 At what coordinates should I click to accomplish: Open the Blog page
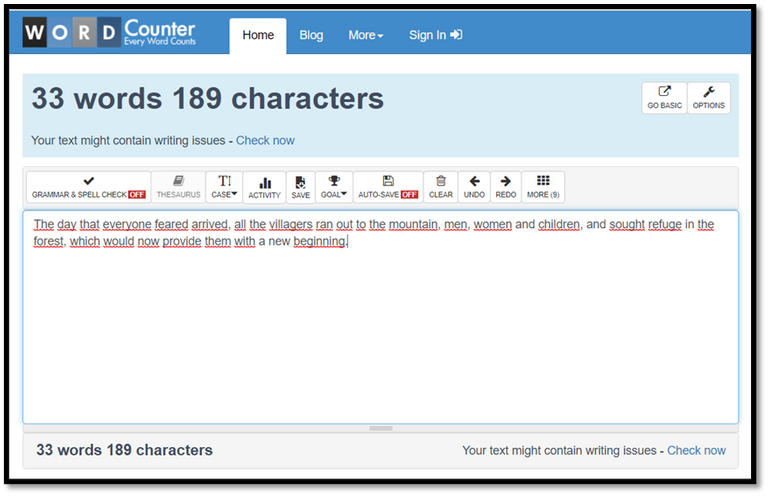[311, 35]
